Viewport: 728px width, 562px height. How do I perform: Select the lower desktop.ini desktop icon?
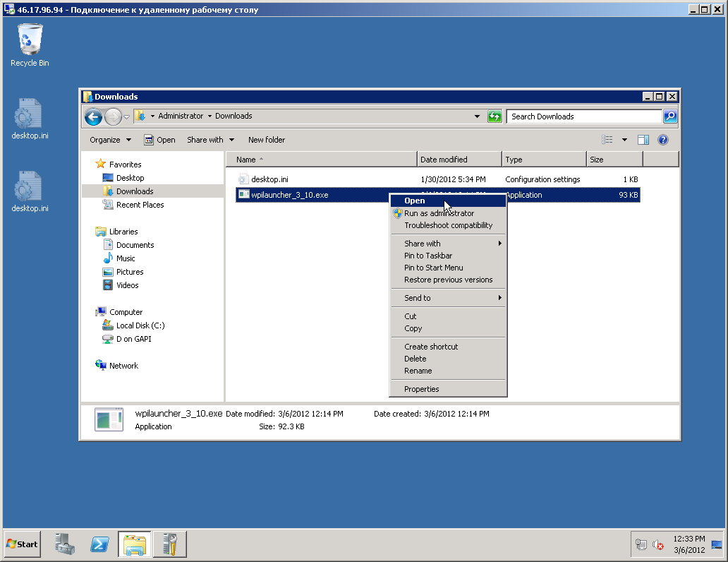30,191
